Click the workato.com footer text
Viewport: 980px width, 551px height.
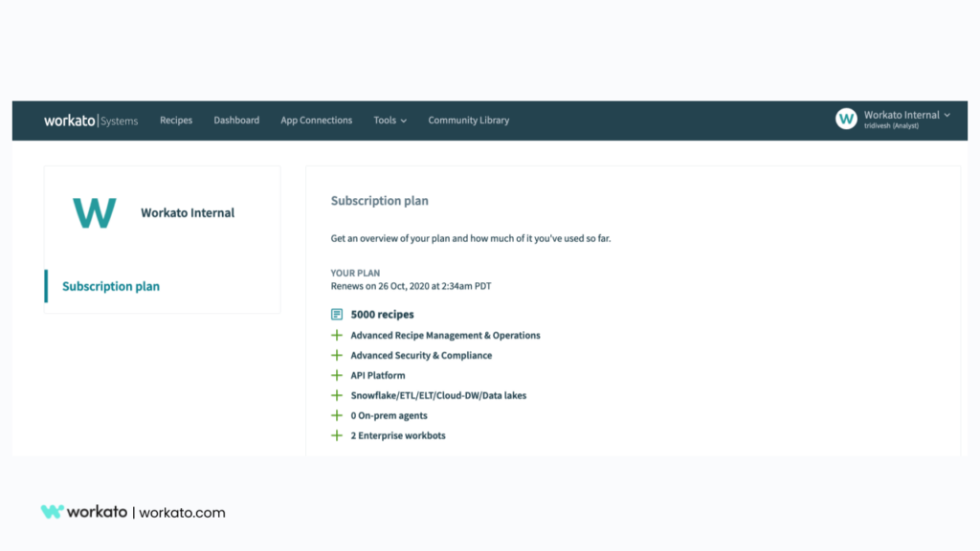click(x=182, y=513)
